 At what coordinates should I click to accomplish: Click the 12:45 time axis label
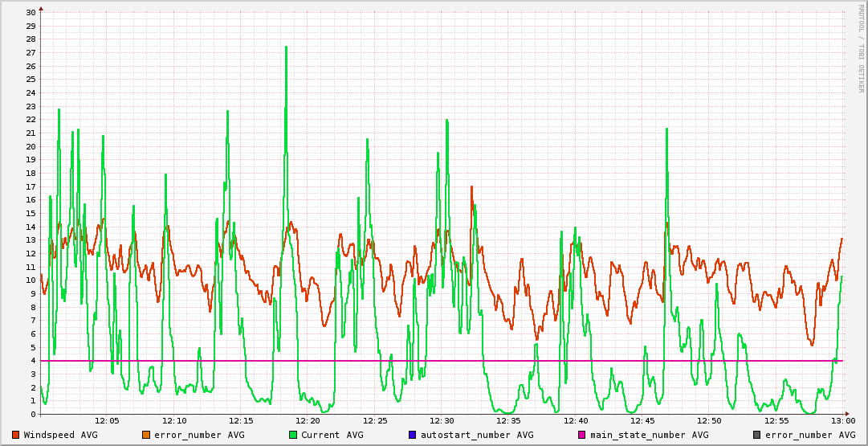point(642,420)
